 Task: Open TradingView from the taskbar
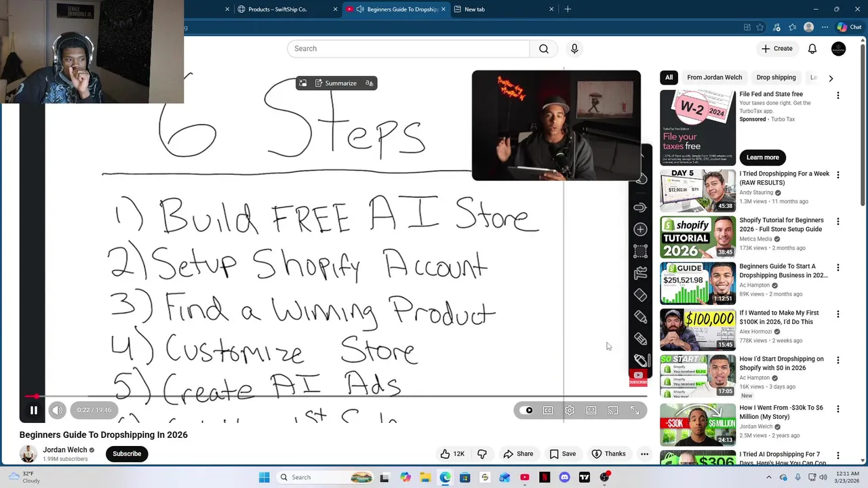584,478
